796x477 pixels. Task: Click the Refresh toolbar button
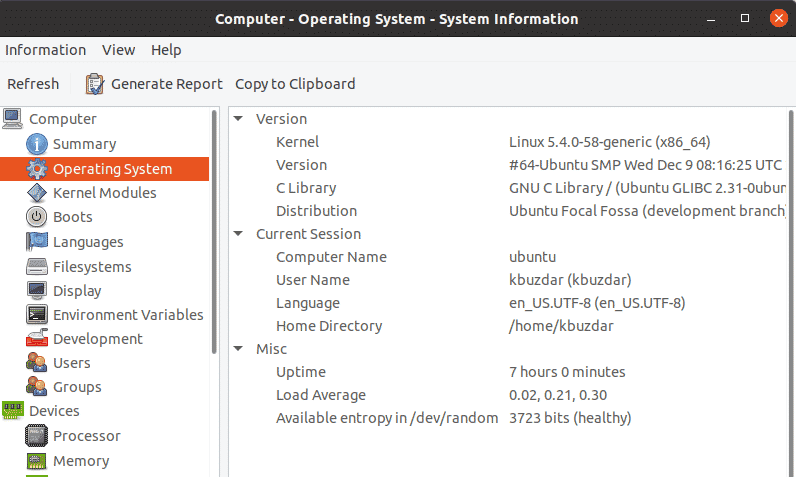pyautogui.click(x=33, y=84)
